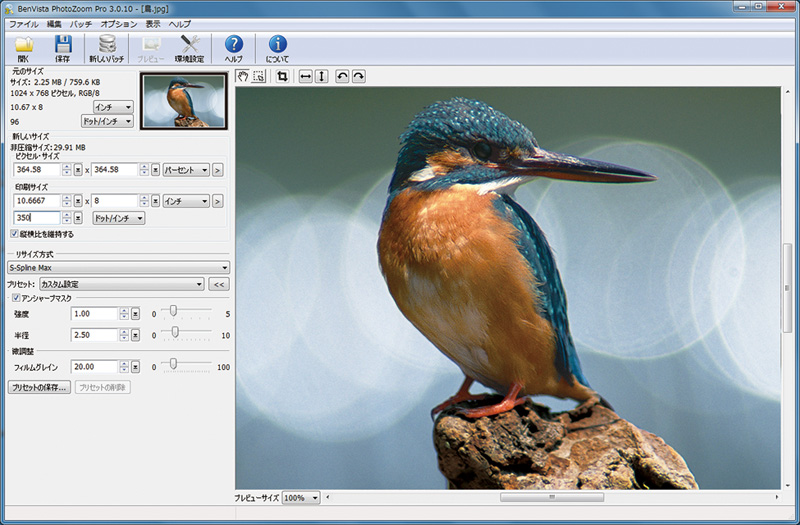Image resolution: width=800 pixels, height=525 pixels.
Task: Flip the image horizontally
Action: pos(305,77)
